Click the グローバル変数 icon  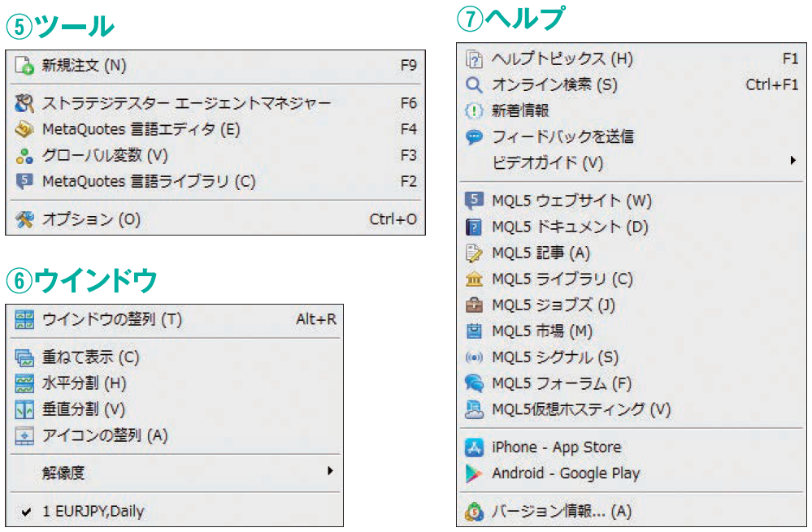pyautogui.click(x=24, y=156)
